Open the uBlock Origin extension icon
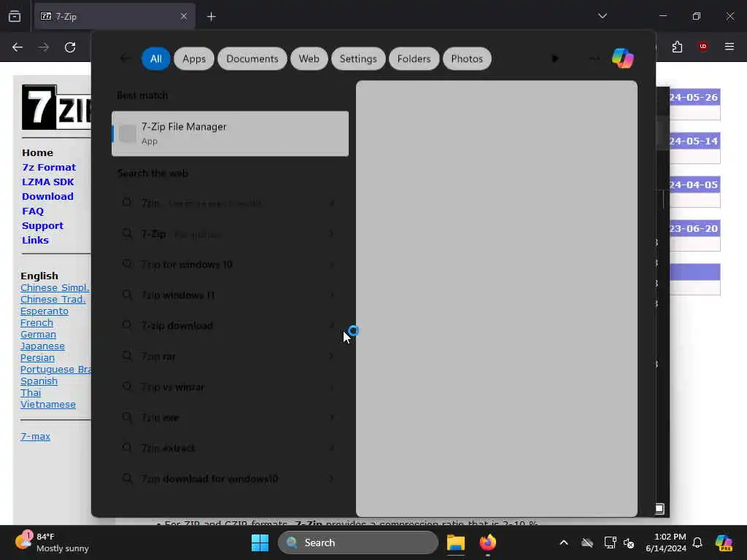 point(703,47)
